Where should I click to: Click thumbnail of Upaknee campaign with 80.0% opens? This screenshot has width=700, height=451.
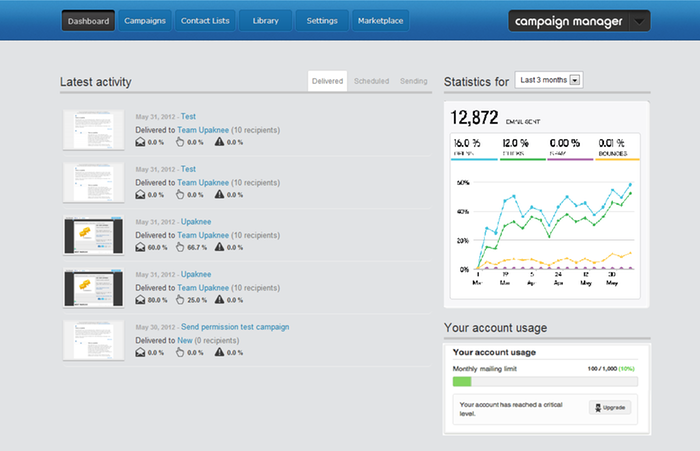pyautogui.click(x=93, y=288)
